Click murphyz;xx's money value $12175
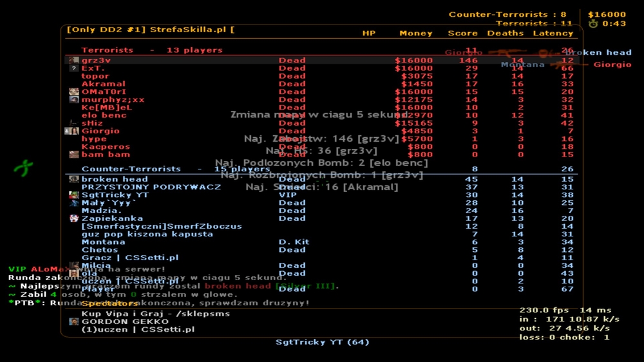Viewport: 644px width, 362px height. tap(413, 99)
